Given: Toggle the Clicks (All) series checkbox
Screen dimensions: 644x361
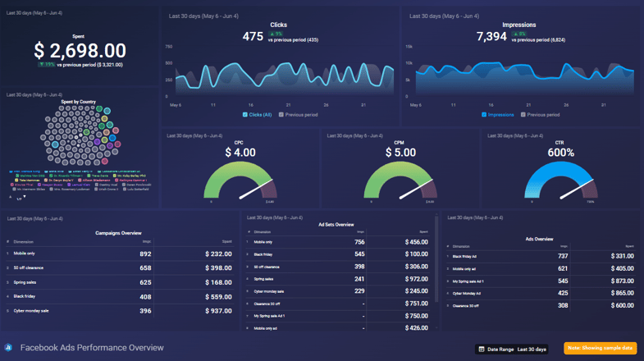Looking at the screenshot, I should [244, 115].
